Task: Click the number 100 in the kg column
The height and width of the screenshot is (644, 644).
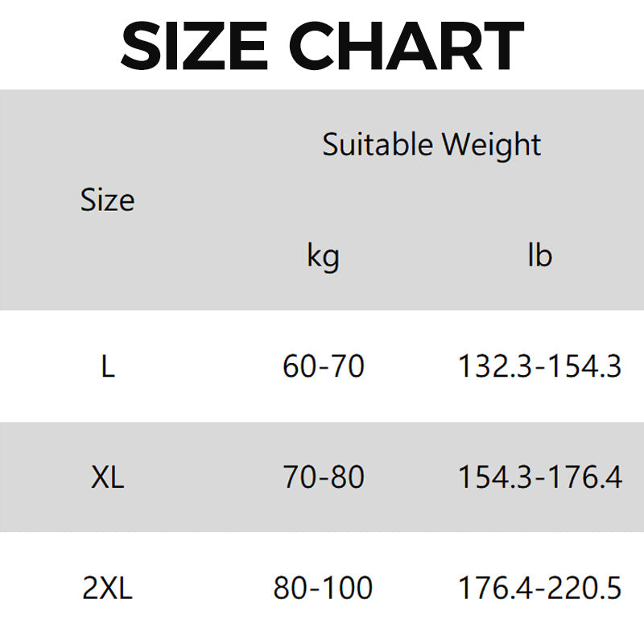Action: 347,589
